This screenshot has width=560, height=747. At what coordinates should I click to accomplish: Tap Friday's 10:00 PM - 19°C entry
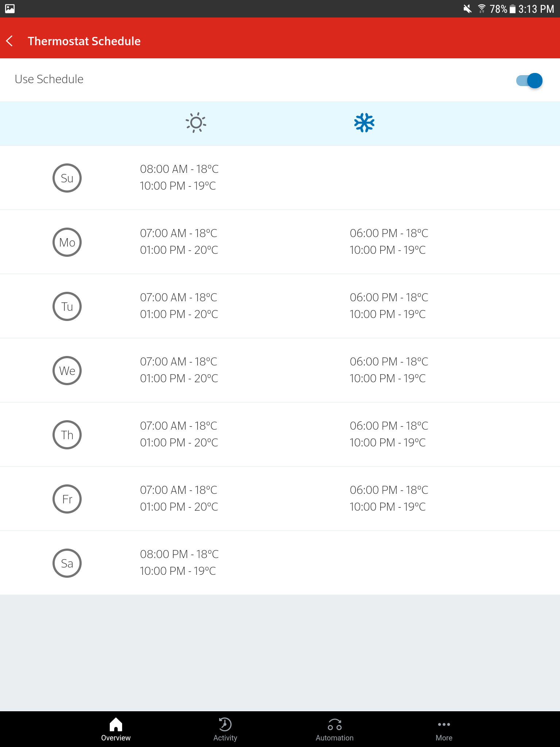388,507
